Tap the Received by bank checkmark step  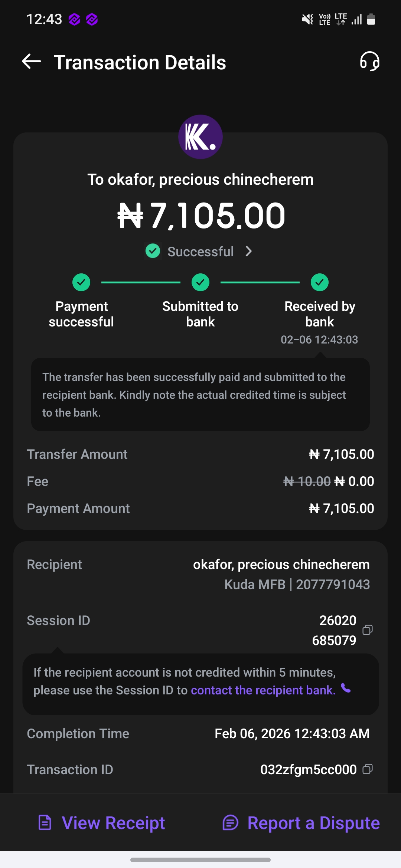(x=320, y=283)
